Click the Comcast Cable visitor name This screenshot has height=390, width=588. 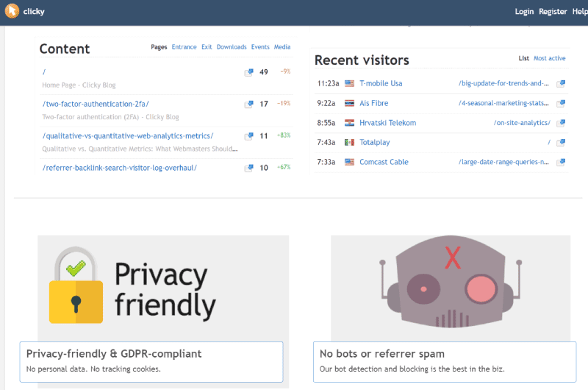pos(384,162)
